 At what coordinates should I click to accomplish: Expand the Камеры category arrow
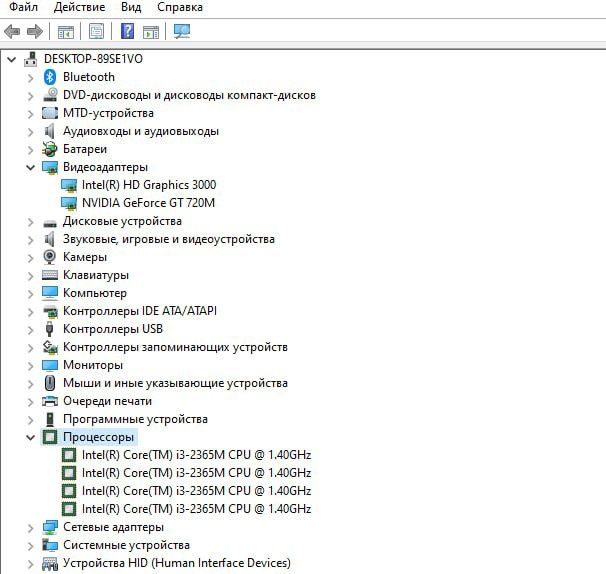point(31,258)
